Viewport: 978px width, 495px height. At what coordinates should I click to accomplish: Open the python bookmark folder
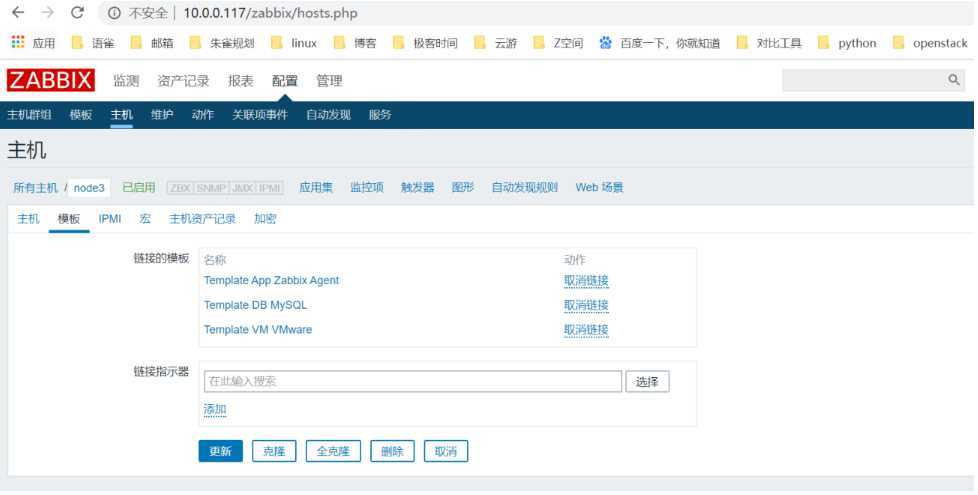847,43
